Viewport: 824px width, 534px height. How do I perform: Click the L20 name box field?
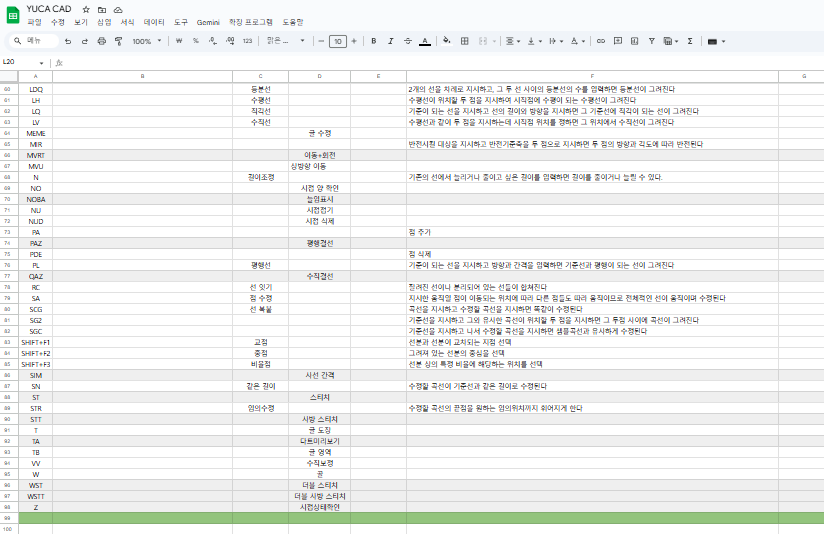click(x=20, y=62)
